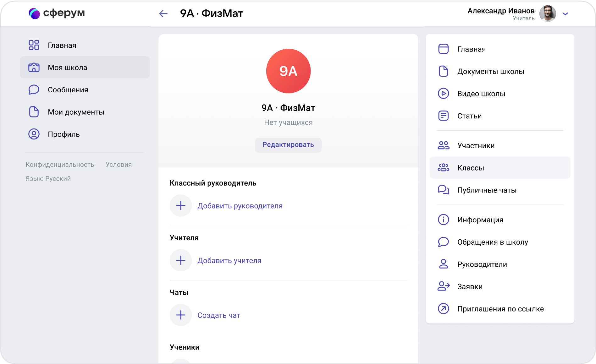This screenshot has height=364, width=596.
Task: Click the Главная grid icon in left sidebar
Action: [34, 45]
